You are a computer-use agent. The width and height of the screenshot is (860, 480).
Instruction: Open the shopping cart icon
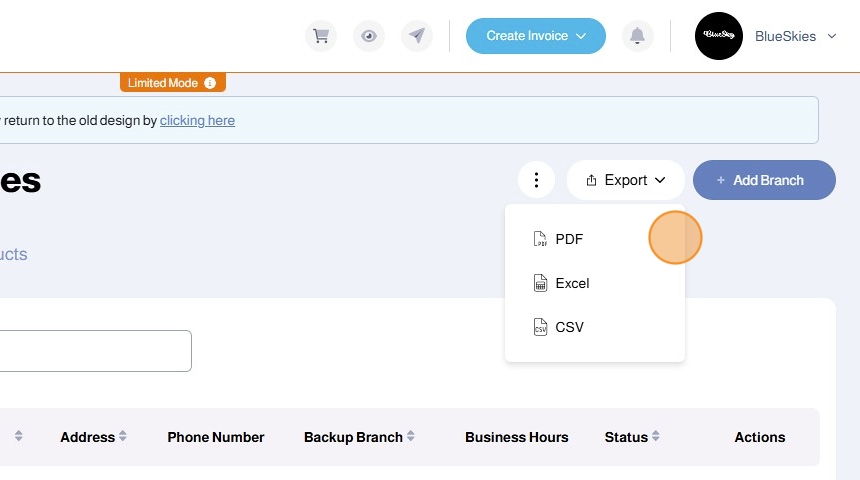coord(321,36)
